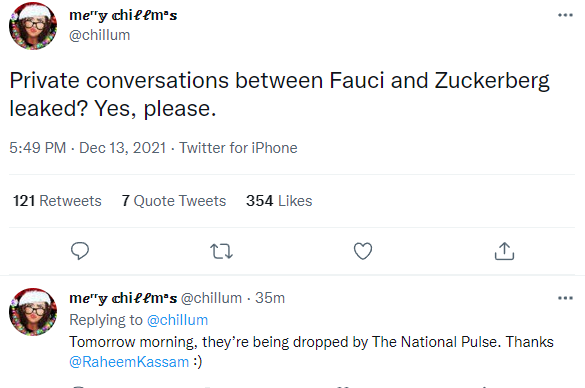View the 121 Retweets list
This screenshot has width=585, height=388.
coord(57,201)
